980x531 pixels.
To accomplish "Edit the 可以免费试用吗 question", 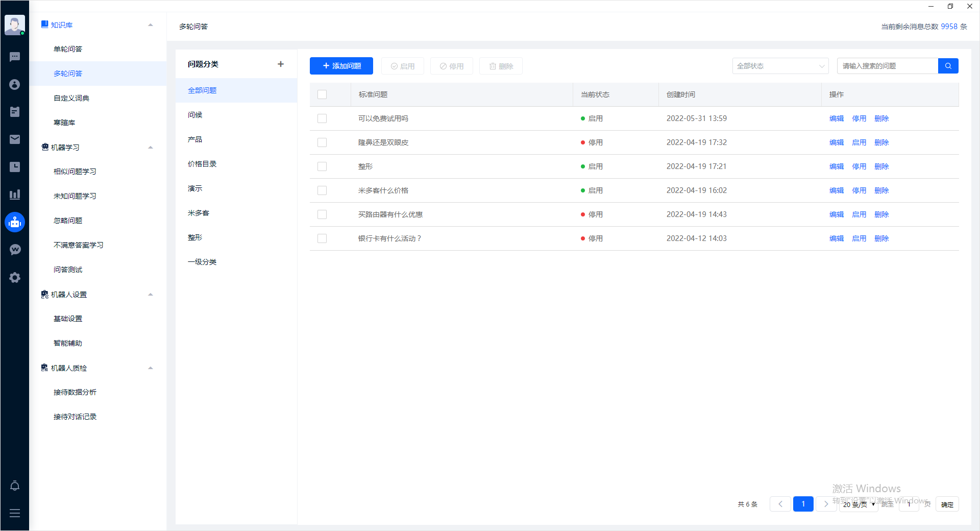I will 837,118.
